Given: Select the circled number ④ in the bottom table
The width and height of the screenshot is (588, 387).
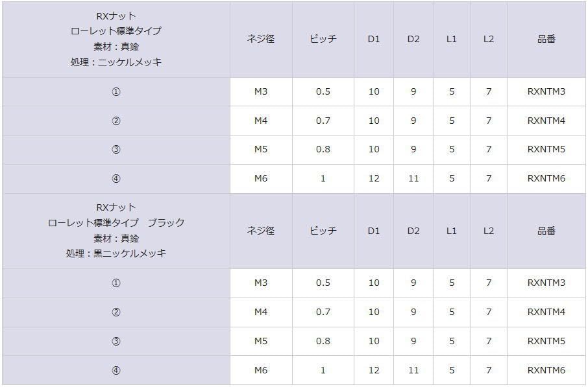Looking at the screenshot, I should pyautogui.click(x=116, y=371).
